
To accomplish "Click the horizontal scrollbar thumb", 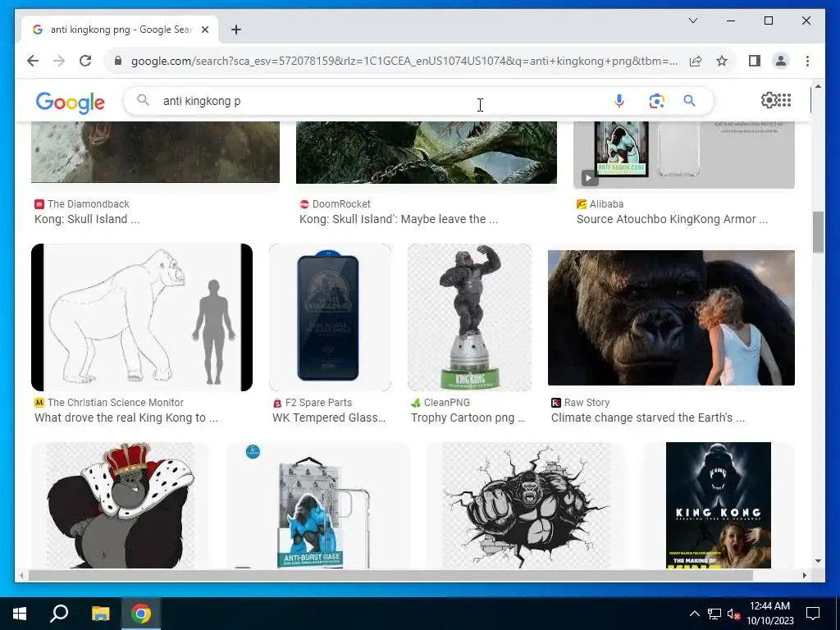I will [x=390, y=575].
